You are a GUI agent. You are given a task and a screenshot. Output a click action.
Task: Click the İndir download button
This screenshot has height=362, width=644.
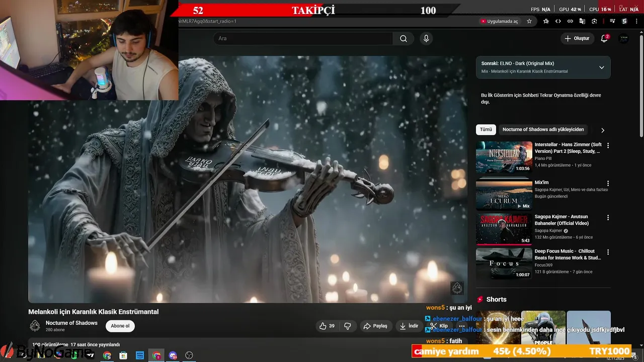tap(409, 326)
